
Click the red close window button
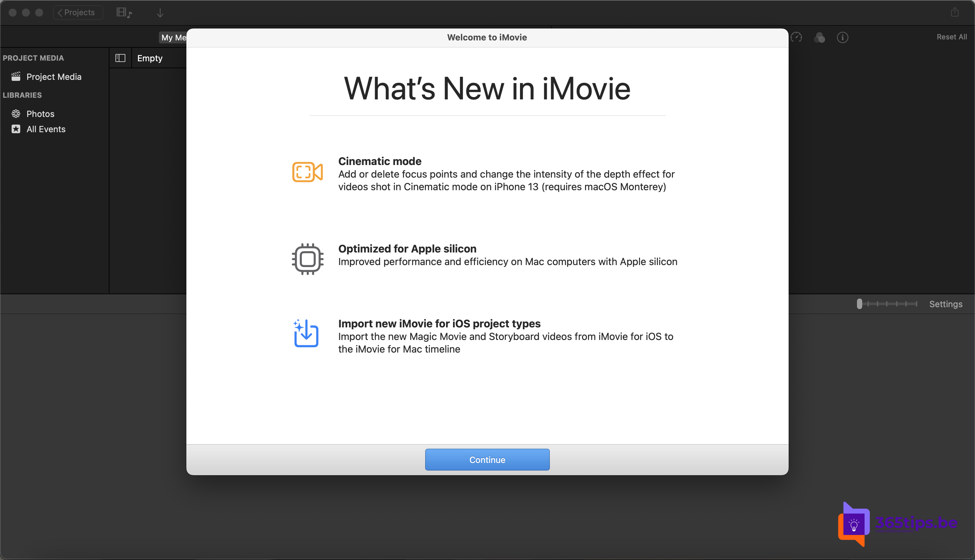point(12,12)
